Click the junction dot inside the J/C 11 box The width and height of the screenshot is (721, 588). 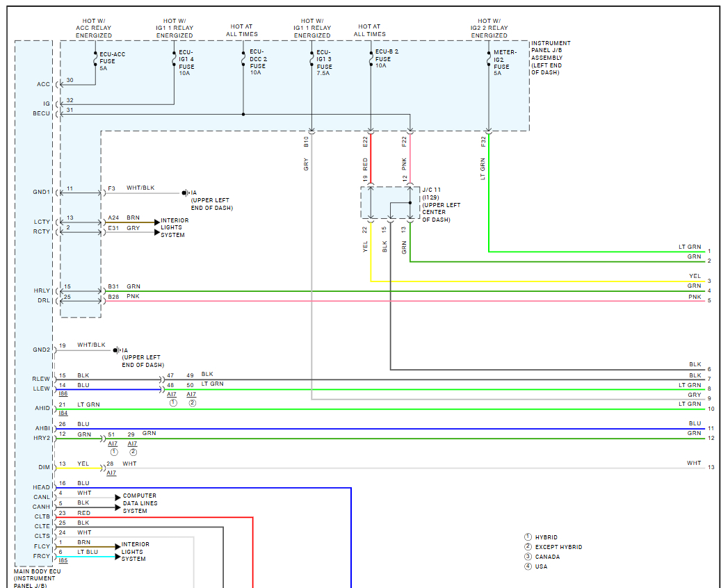410,203
